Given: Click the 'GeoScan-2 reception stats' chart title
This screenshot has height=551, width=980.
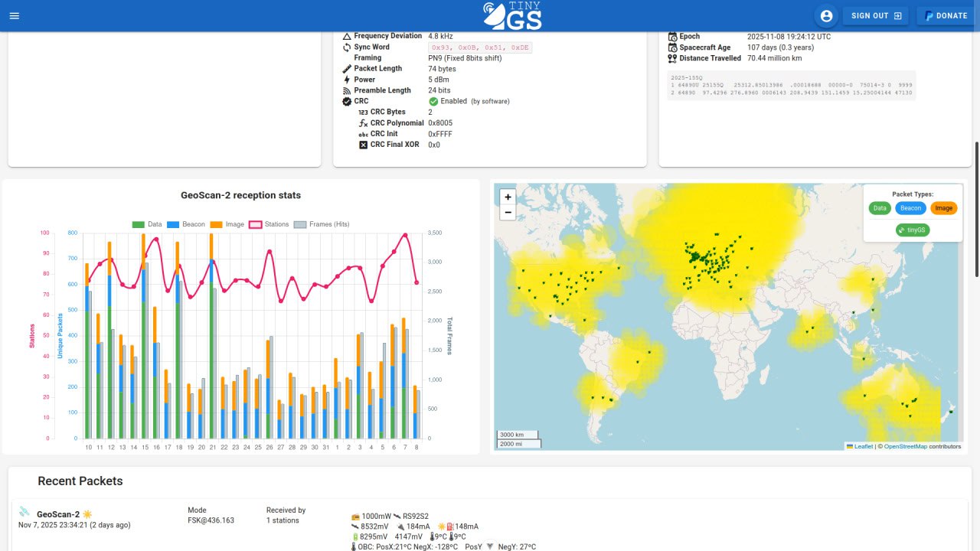Looking at the screenshot, I should (240, 195).
